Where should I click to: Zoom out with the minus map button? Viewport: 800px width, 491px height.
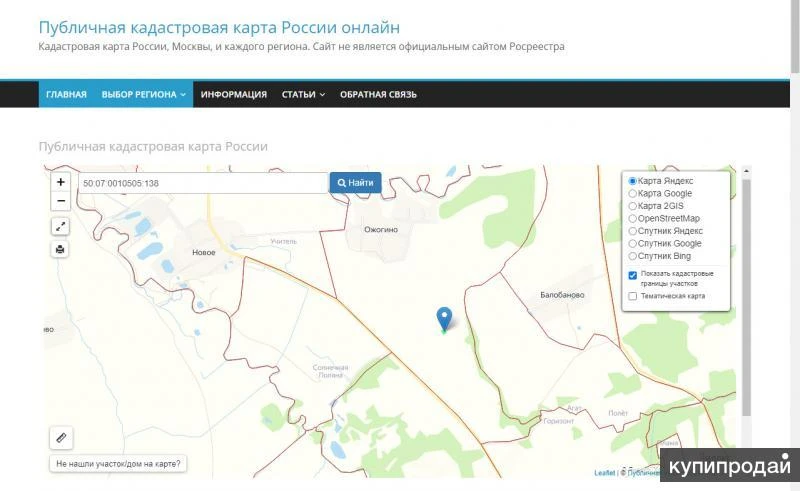click(x=60, y=201)
